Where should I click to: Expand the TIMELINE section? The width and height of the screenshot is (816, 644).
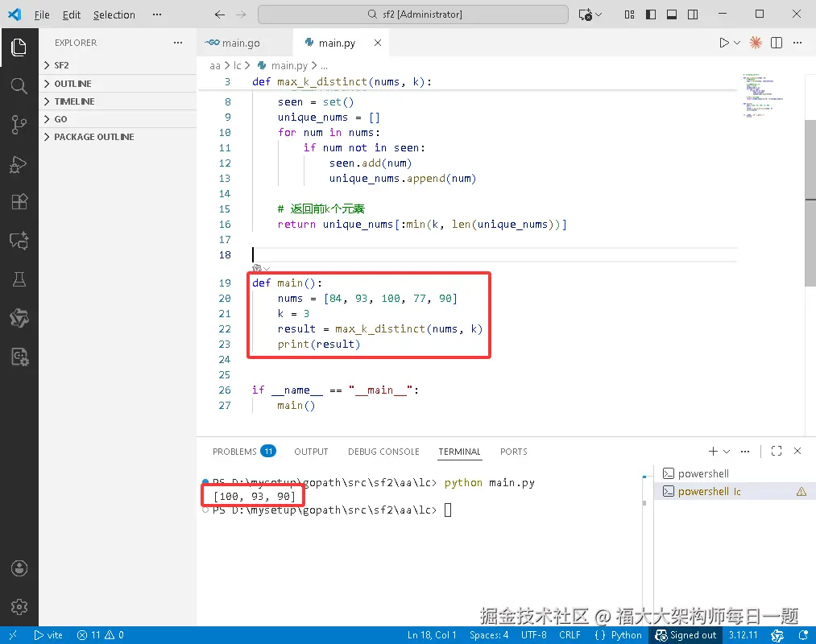(118, 101)
